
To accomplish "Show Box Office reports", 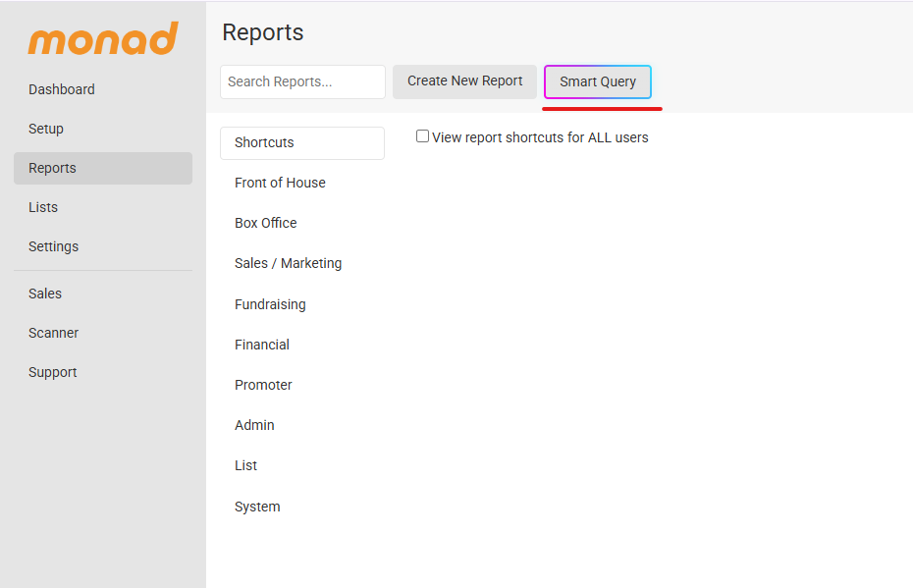I will pos(265,223).
